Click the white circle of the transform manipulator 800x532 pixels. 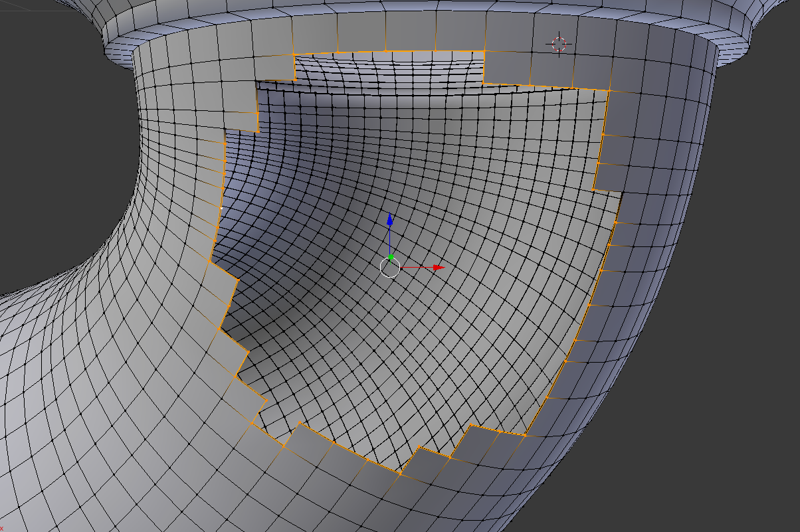[x=389, y=268]
